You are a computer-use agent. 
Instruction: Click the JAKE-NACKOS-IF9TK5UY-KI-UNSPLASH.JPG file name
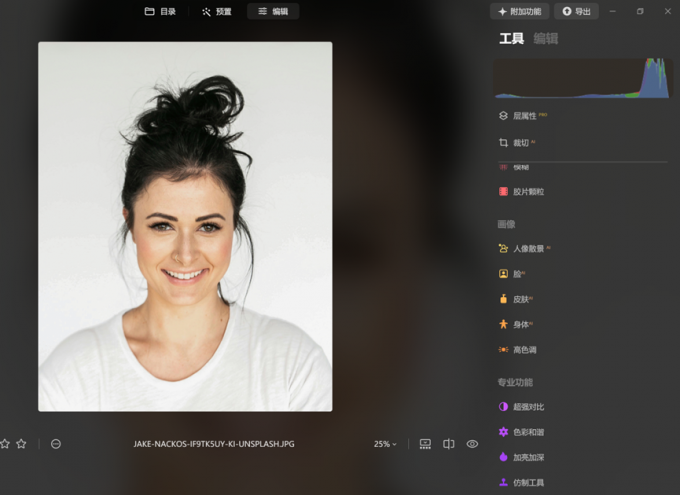pyautogui.click(x=214, y=444)
